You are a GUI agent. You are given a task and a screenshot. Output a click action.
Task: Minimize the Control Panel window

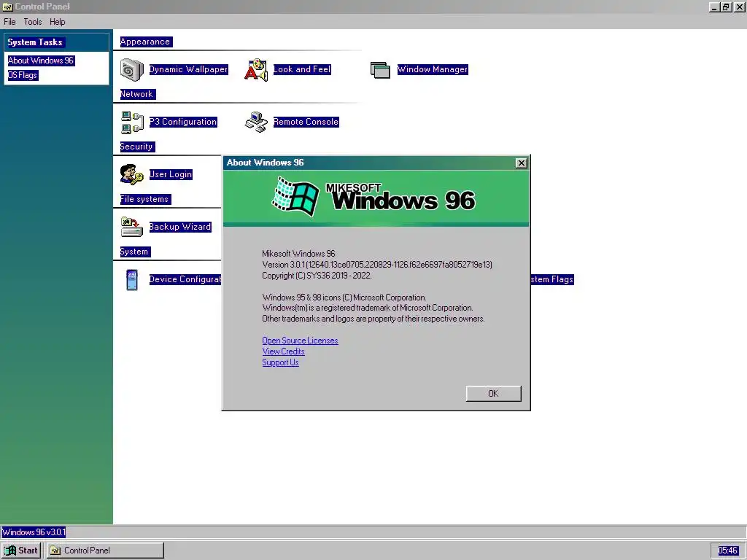(x=714, y=7)
